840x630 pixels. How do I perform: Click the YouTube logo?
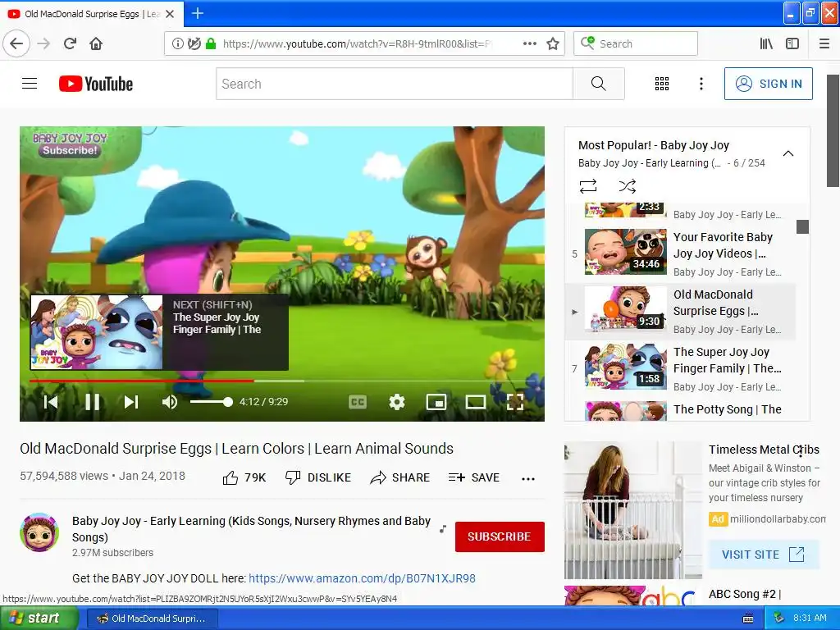pos(96,84)
